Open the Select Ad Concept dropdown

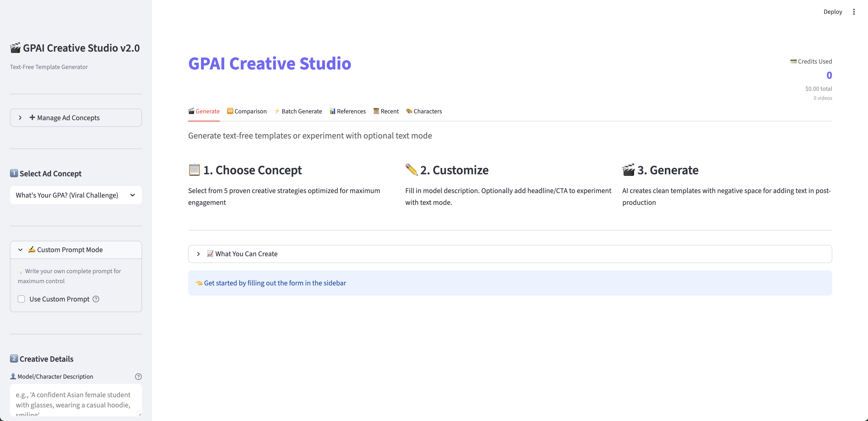pyautogui.click(x=76, y=195)
